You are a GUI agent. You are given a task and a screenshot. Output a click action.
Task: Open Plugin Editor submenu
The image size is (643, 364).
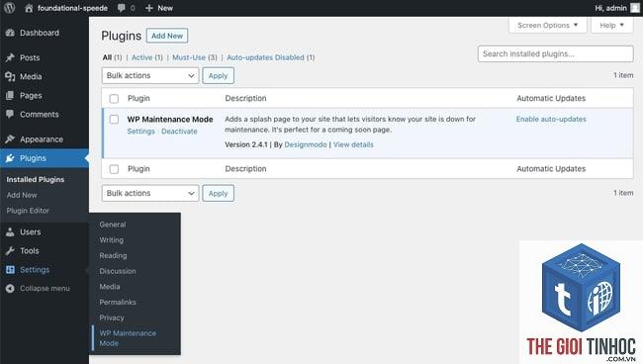point(28,211)
